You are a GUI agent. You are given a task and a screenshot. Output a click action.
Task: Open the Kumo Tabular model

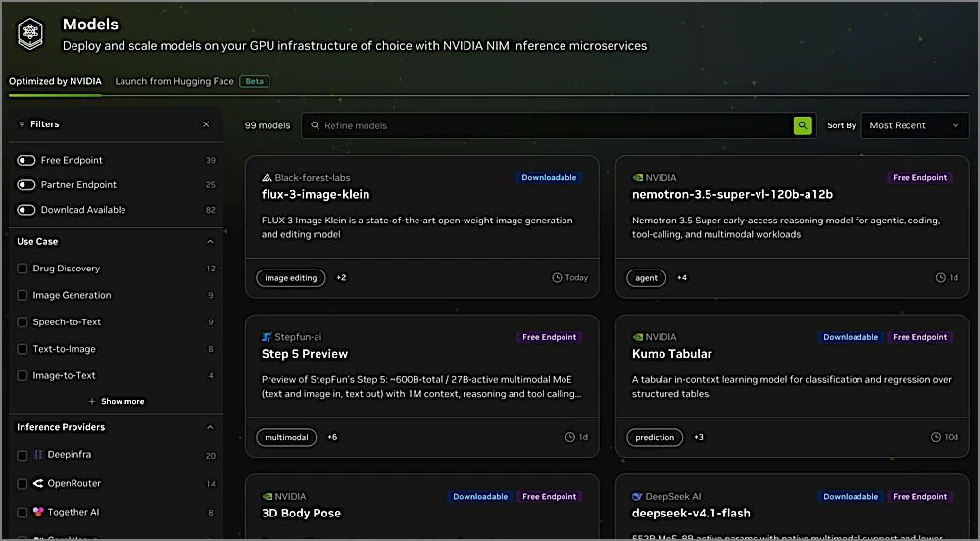point(671,354)
